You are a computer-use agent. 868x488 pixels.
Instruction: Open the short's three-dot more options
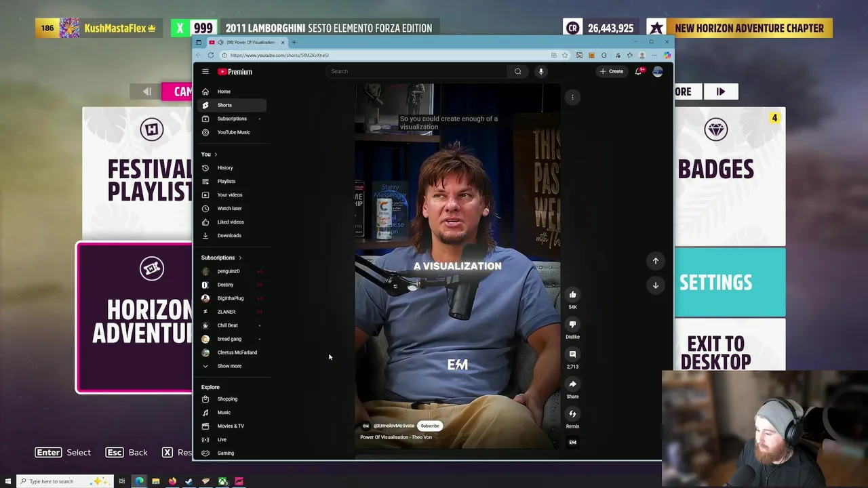click(x=572, y=97)
